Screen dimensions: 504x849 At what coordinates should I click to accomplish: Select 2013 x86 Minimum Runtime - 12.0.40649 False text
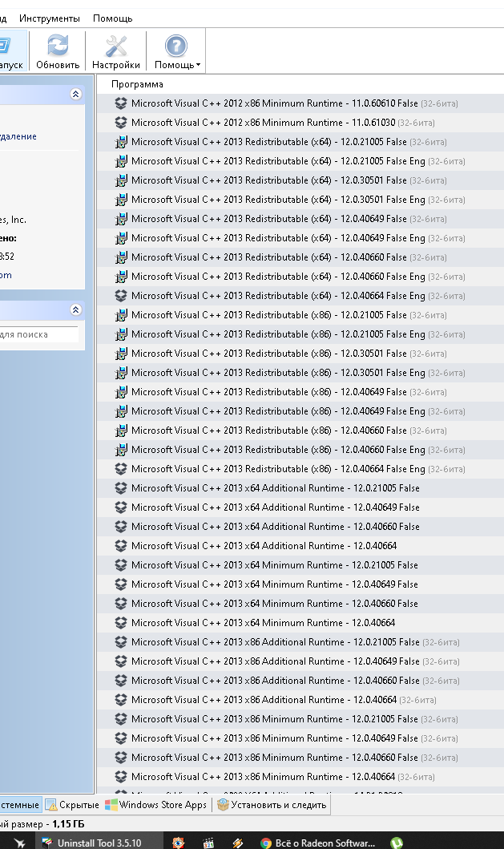point(275,738)
